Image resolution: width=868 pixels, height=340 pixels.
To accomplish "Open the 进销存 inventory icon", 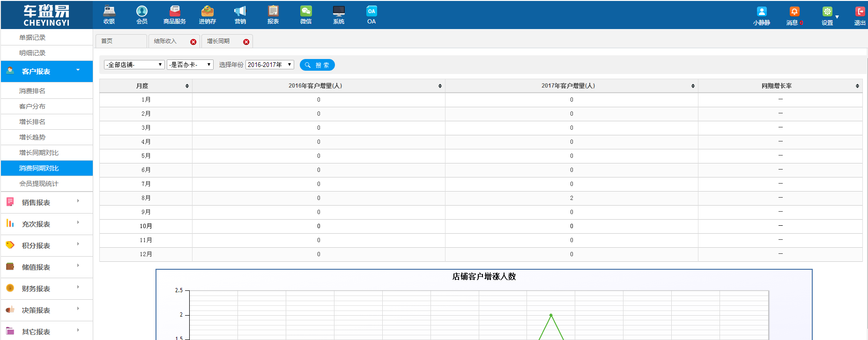I will click(x=208, y=15).
